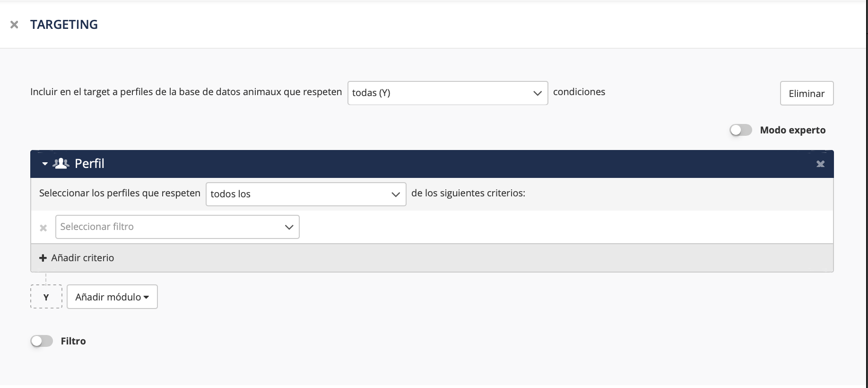Click 'Añadir criterio' to add a criterion

pos(83,258)
